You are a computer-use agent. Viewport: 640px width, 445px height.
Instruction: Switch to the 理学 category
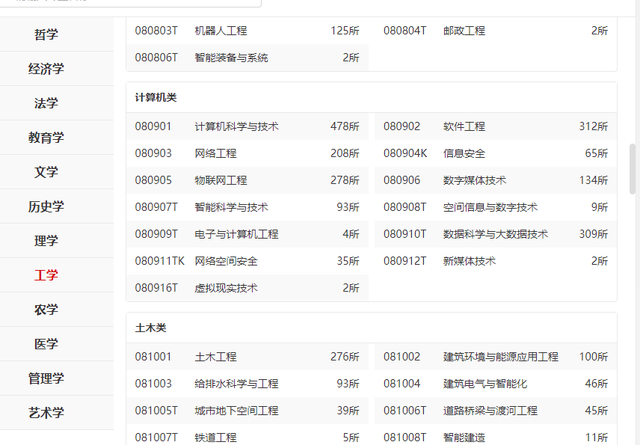pyautogui.click(x=46, y=240)
